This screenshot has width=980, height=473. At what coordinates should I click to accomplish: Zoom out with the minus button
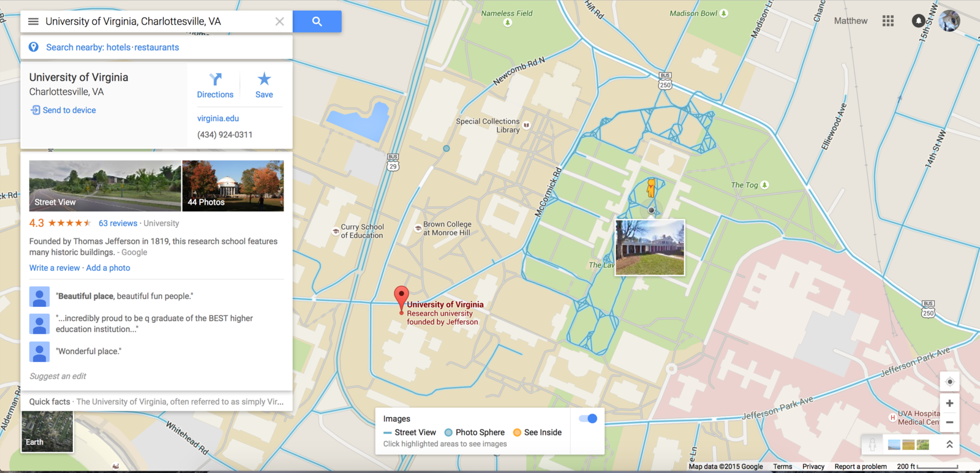click(949, 422)
